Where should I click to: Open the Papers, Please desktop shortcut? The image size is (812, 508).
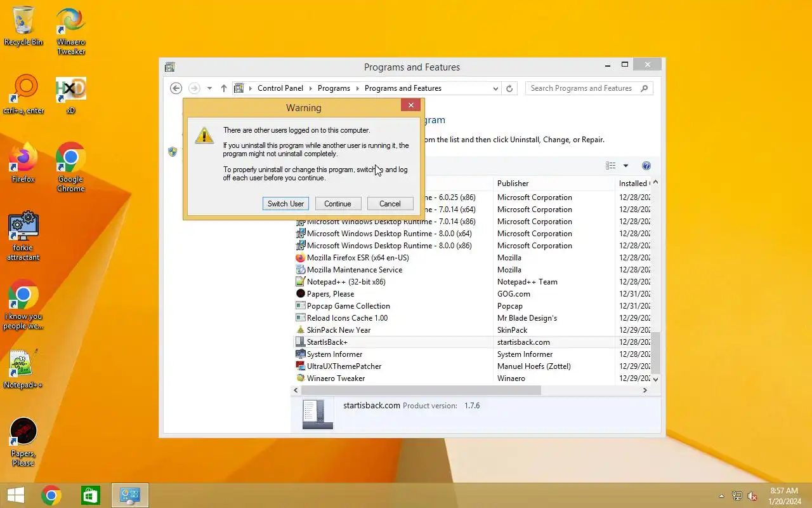tap(23, 442)
